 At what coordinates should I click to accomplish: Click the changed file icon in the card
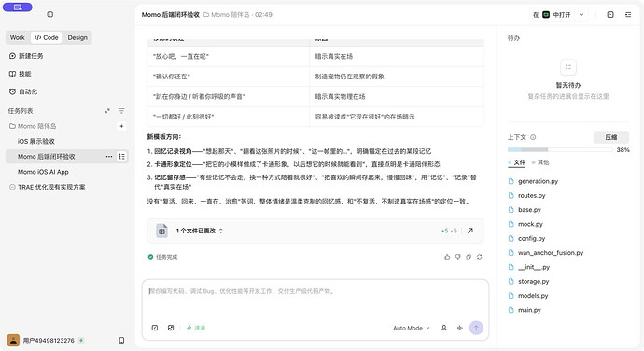coord(161,231)
